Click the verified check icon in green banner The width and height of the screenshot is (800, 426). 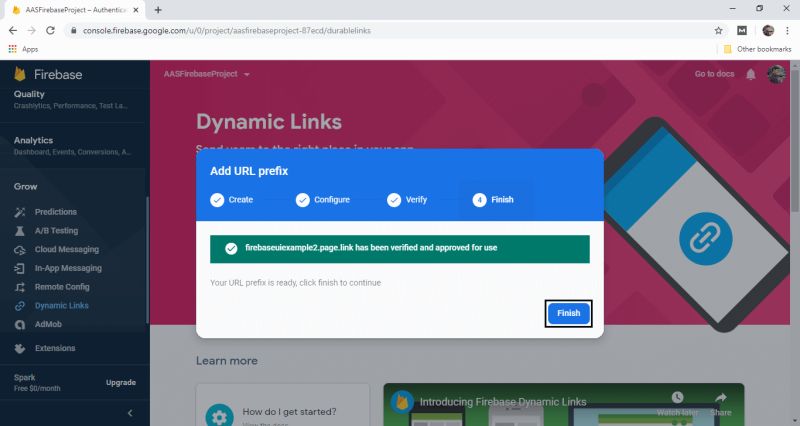[231, 248]
